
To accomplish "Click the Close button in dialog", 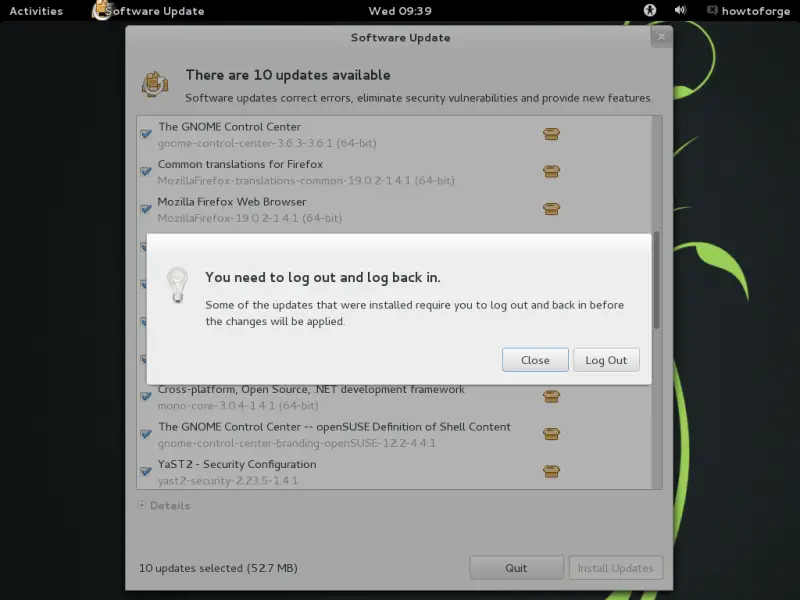I will click(535, 360).
